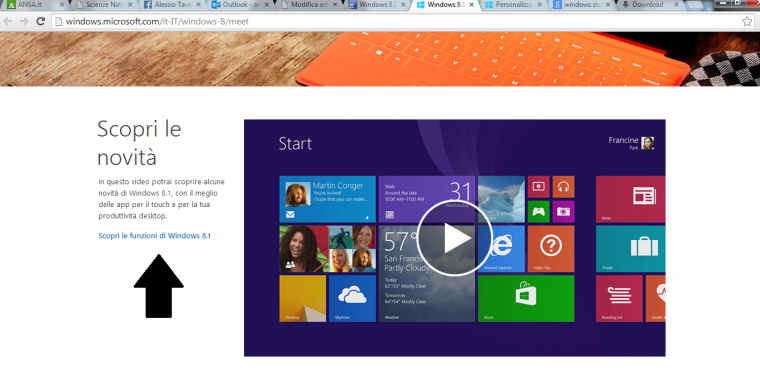Click the heading Scopri le novità

click(139, 143)
